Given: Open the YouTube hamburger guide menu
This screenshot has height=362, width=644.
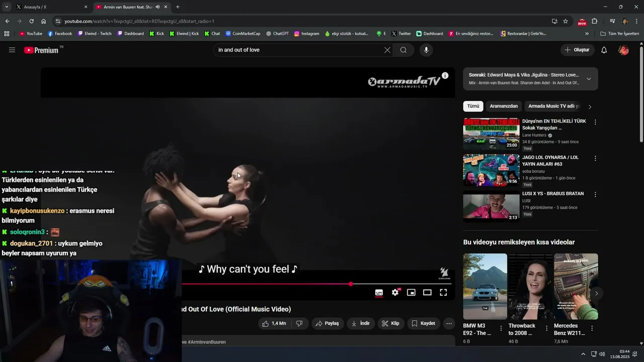Looking at the screenshot, I should tap(12, 50).
